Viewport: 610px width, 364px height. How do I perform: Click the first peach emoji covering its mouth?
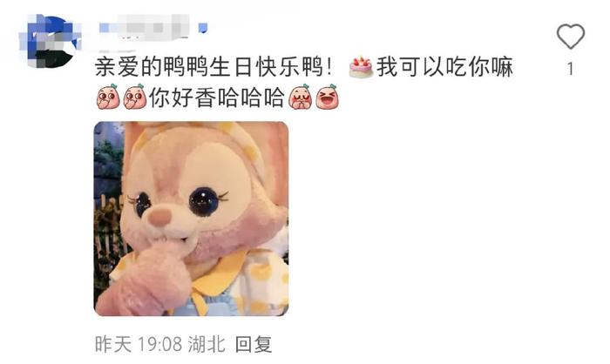[108, 97]
